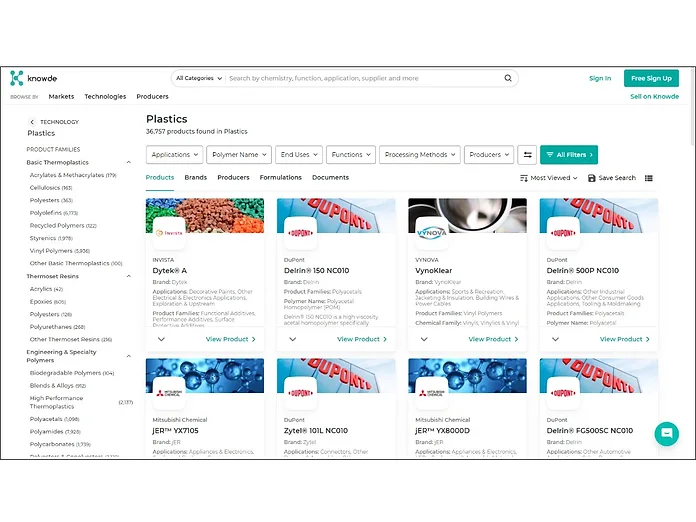Select the Cellulosics family
This screenshot has width=696, height=522.
pyautogui.click(x=51, y=188)
